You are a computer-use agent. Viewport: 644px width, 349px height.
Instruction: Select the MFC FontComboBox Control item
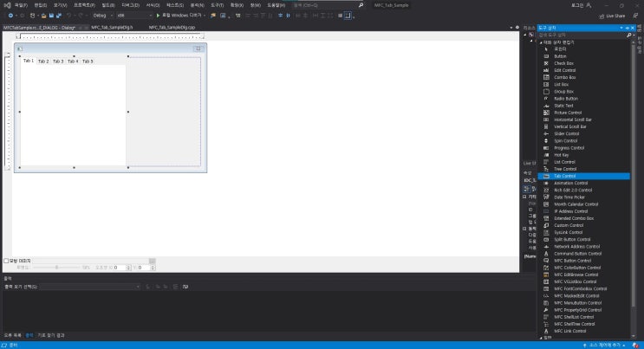click(584, 288)
